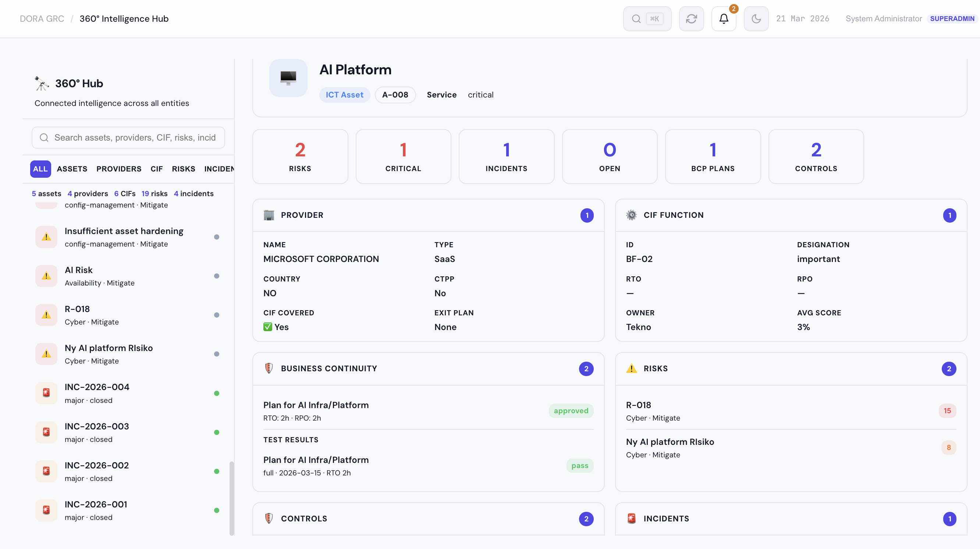This screenshot has height=549, width=980.
Task: Click the green CIF Covered checkmark
Action: pyautogui.click(x=268, y=327)
